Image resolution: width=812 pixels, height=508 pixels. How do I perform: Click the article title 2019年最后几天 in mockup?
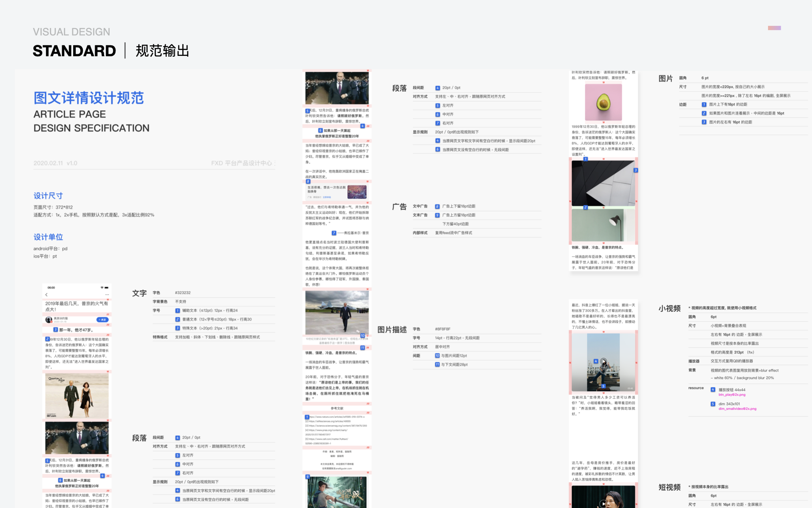pos(77,306)
